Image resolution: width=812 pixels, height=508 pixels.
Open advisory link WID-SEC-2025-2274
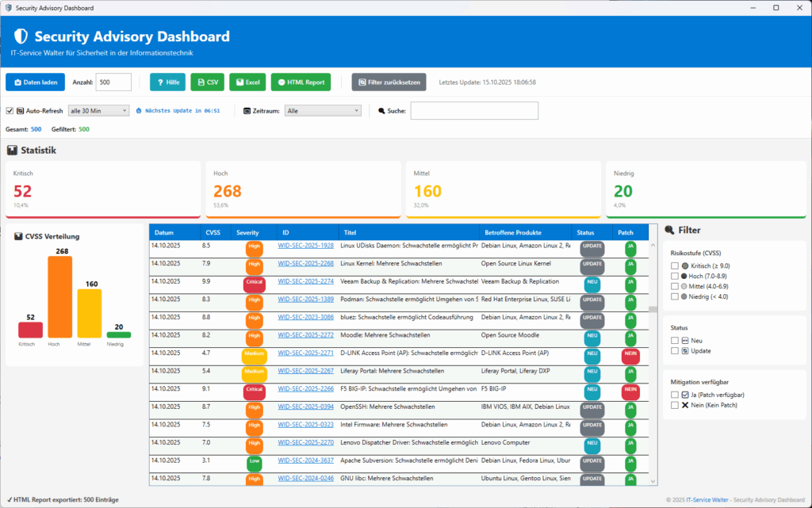tap(305, 281)
